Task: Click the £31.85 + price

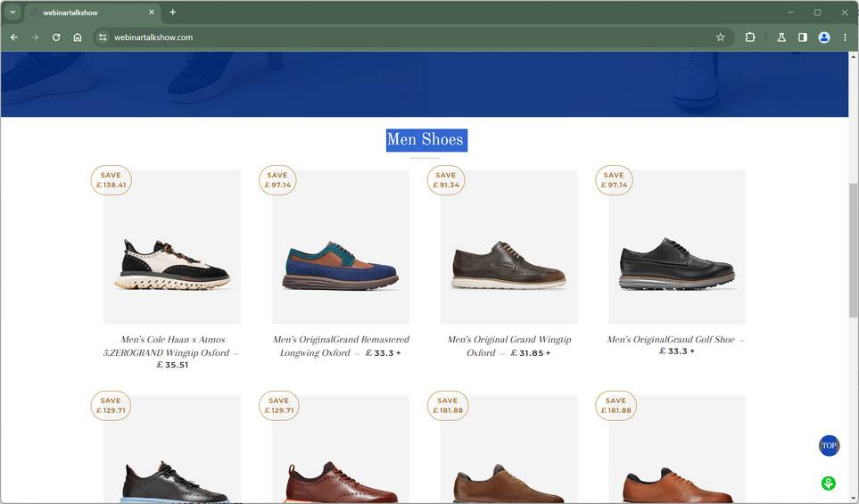Action: [x=531, y=353]
